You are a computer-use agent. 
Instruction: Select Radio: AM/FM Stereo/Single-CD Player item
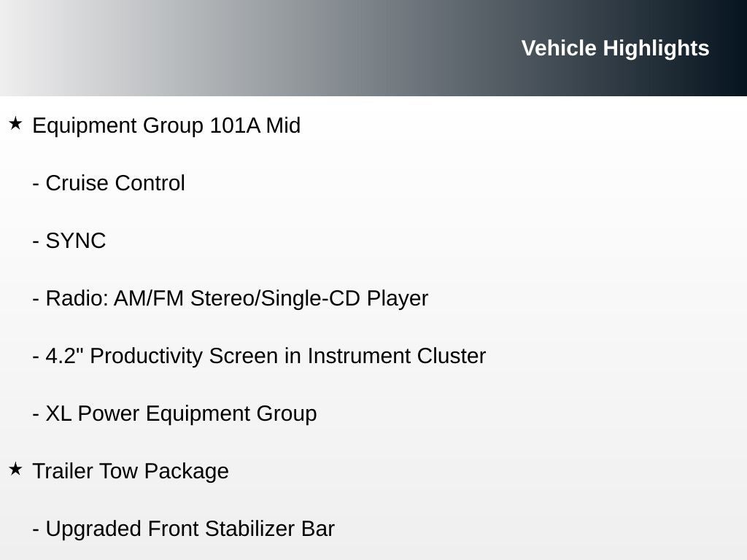[x=230, y=298]
